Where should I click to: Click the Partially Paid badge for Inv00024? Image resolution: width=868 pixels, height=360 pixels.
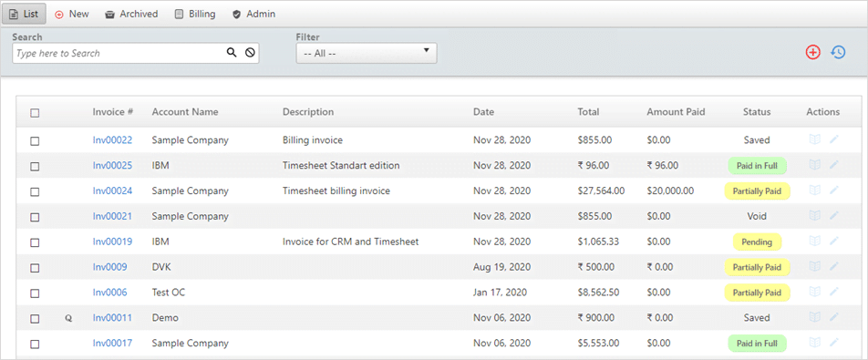757,191
